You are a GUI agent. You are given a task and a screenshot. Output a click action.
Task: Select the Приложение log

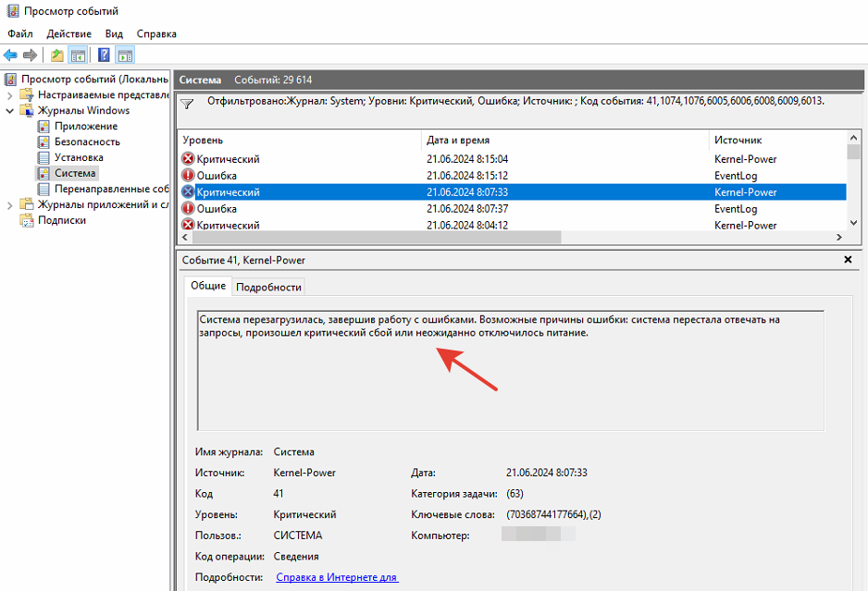[86, 126]
